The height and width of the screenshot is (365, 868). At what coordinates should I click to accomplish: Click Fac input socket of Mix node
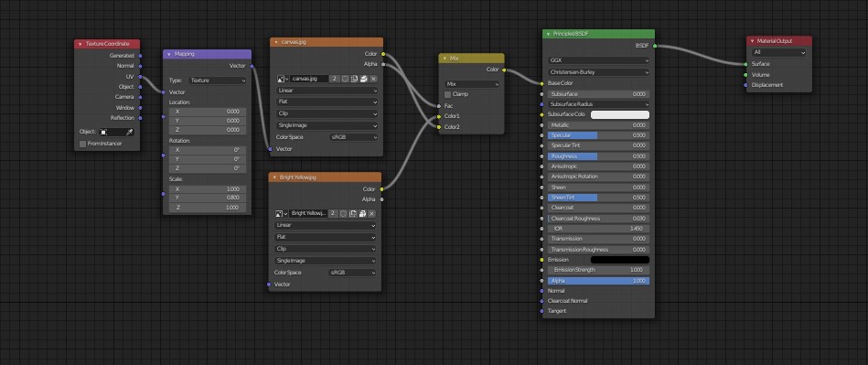[x=439, y=105]
